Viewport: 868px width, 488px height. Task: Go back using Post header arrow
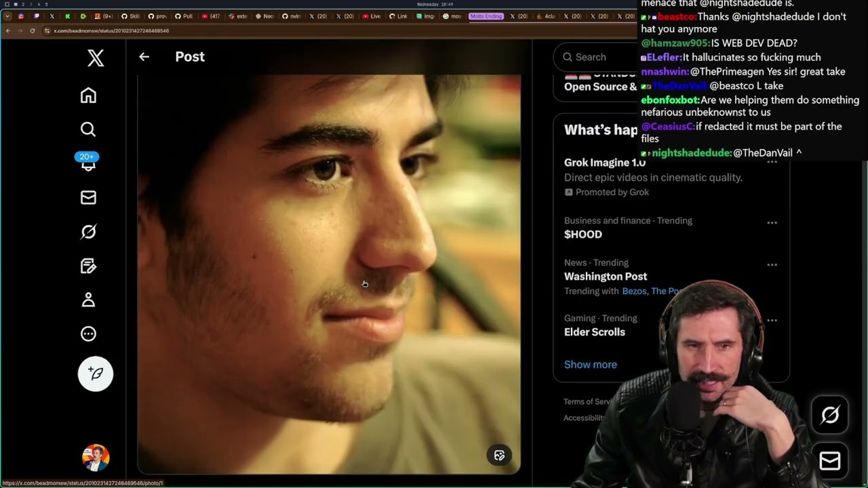pos(144,57)
